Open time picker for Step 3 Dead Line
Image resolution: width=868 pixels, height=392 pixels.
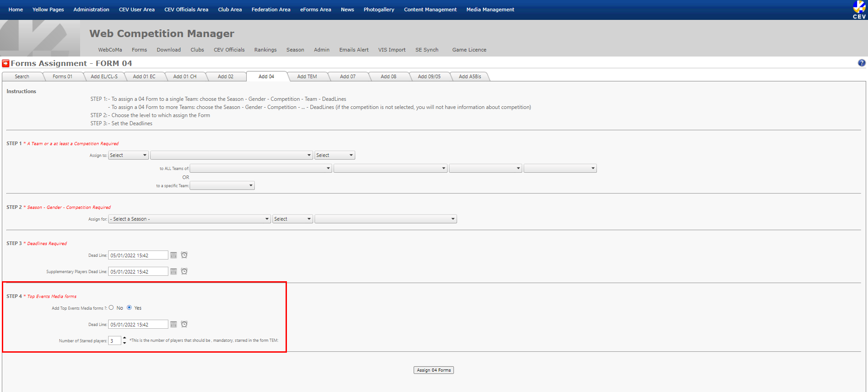(184, 255)
